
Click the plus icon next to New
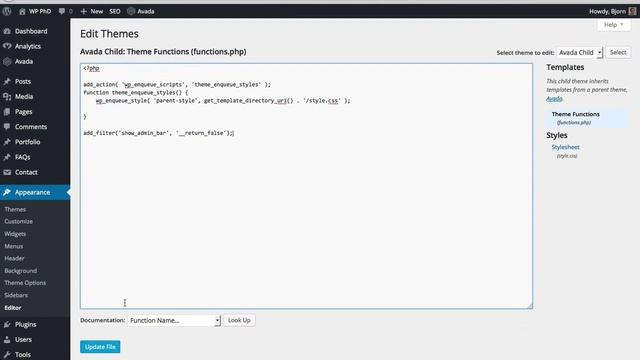pos(84,11)
